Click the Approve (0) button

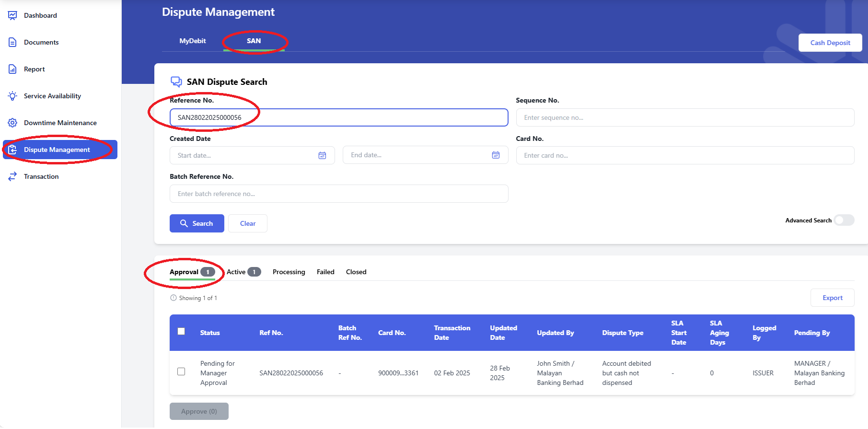[x=199, y=411]
